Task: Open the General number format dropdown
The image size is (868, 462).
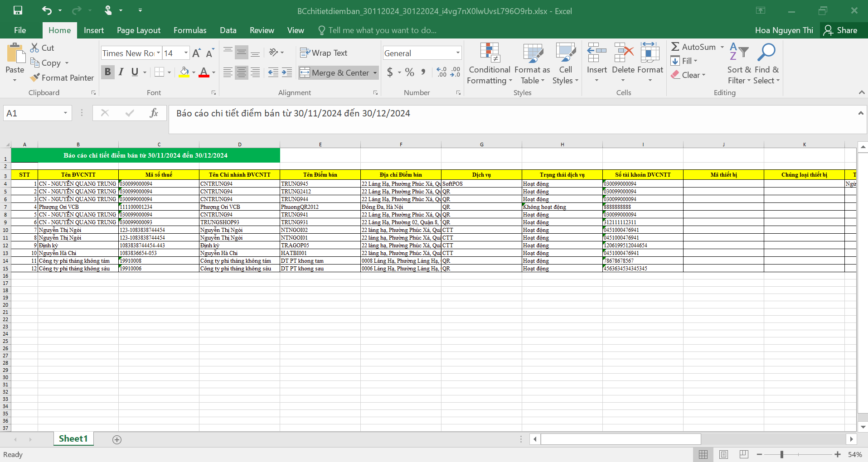Action: click(458, 53)
